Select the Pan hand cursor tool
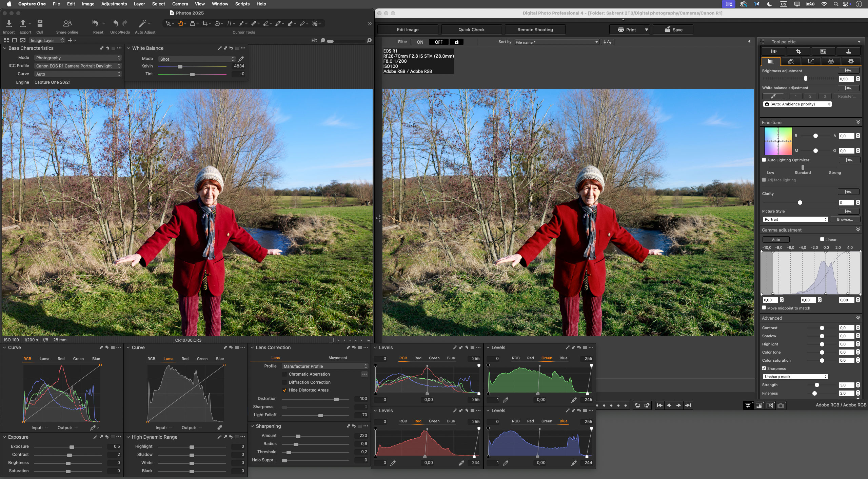The image size is (868, 479). [x=181, y=23]
